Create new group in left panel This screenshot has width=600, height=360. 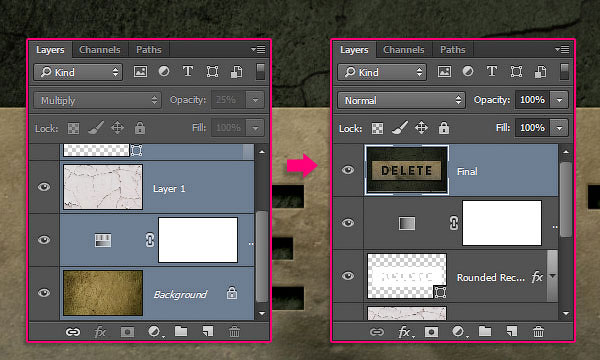pos(181,331)
